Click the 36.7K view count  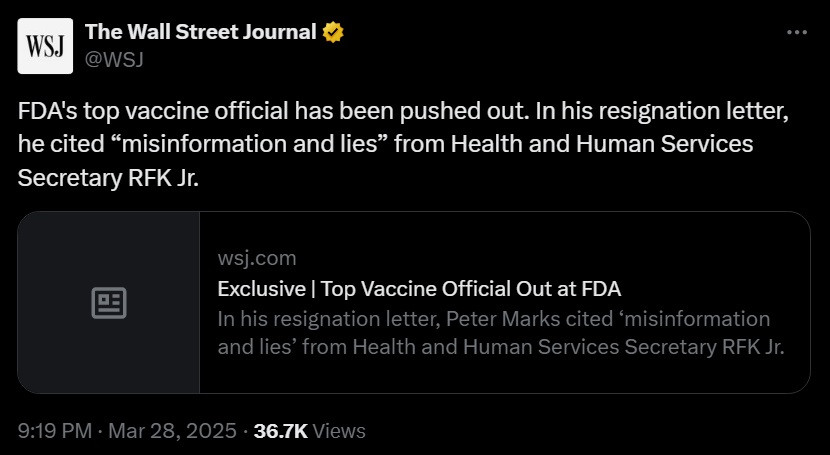(x=280, y=431)
